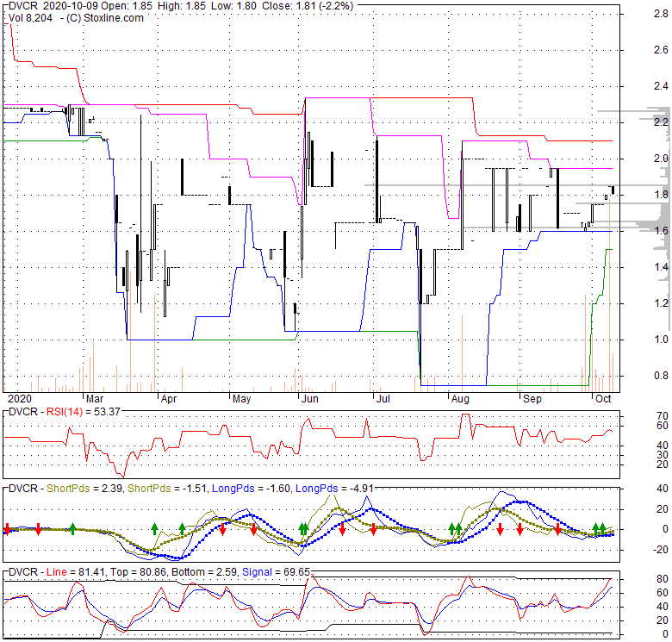Image resolution: width=672 pixels, height=642 pixels.
Task: Open the '(C) Stoxline.com' credit text
Action: pyautogui.click(x=105, y=18)
